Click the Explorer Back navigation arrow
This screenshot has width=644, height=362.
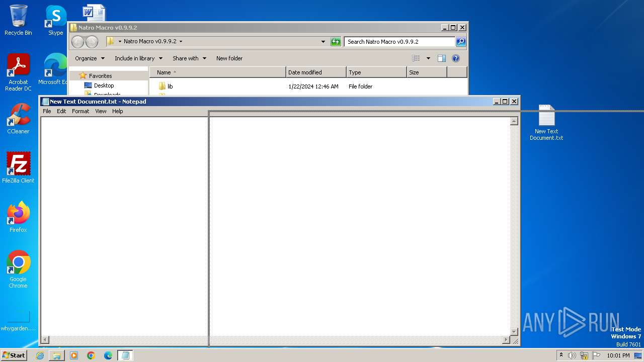[x=77, y=42]
